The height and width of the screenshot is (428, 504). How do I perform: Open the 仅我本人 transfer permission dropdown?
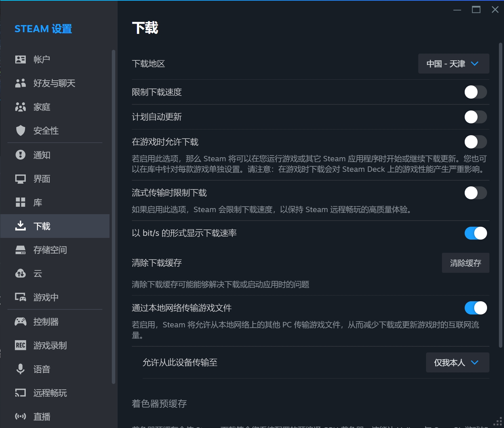[457, 363]
